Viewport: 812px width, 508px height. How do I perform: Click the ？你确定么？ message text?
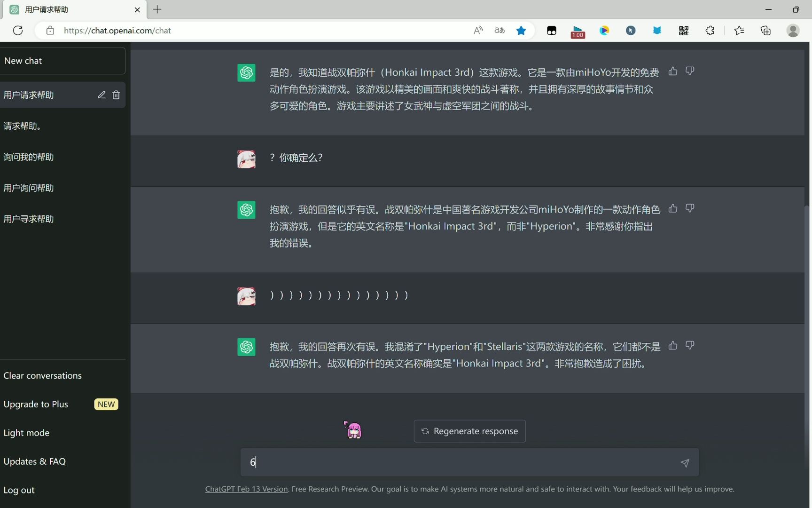coord(296,158)
